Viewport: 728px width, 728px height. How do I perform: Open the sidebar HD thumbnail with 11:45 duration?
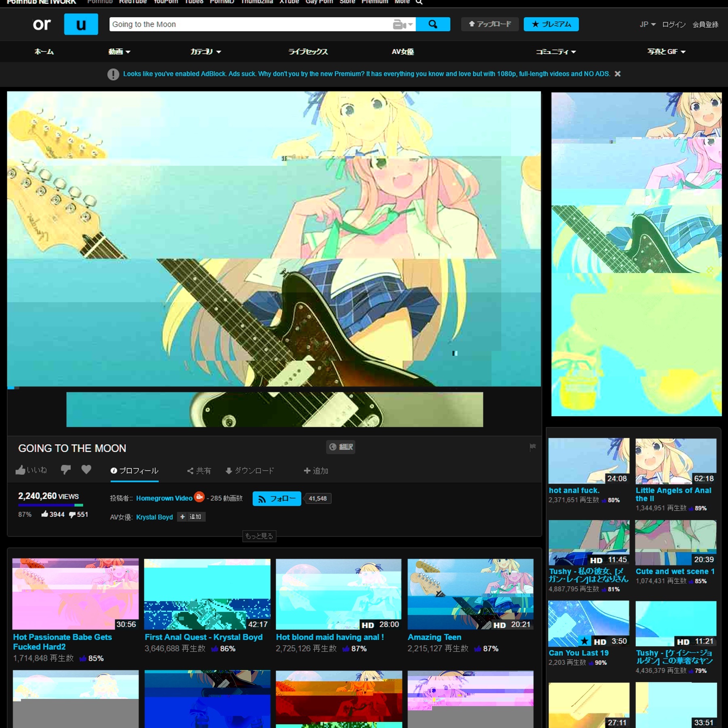pos(589,542)
